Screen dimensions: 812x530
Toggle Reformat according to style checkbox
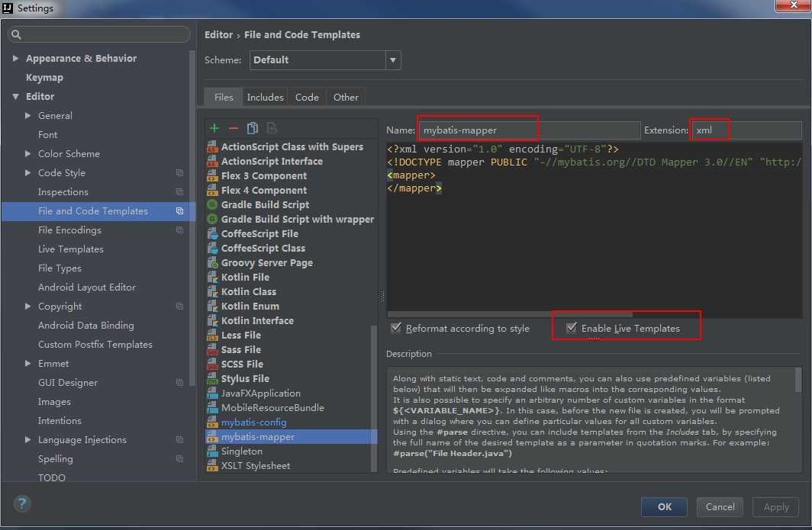click(396, 328)
